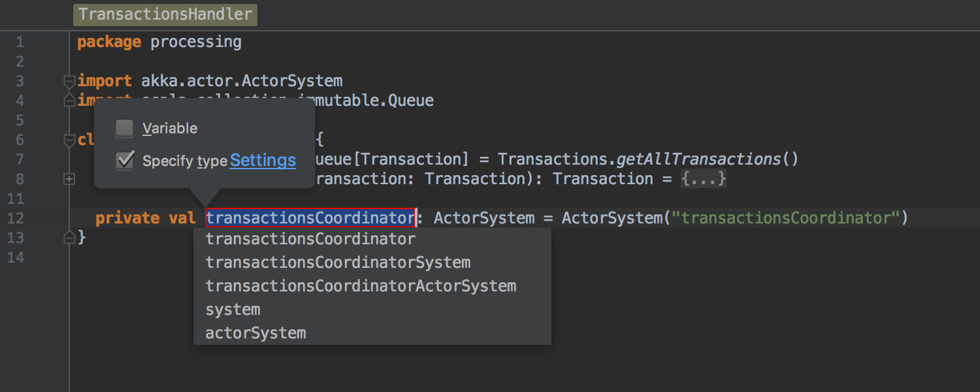980x392 pixels.
Task: Collapse the import block fold marker on line 3
Action: pos(69,82)
